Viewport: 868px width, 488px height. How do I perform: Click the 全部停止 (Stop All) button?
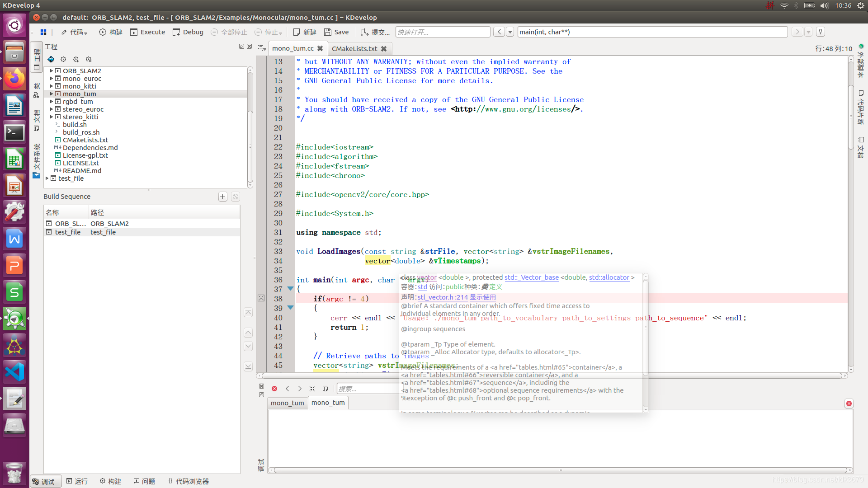coord(229,32)
